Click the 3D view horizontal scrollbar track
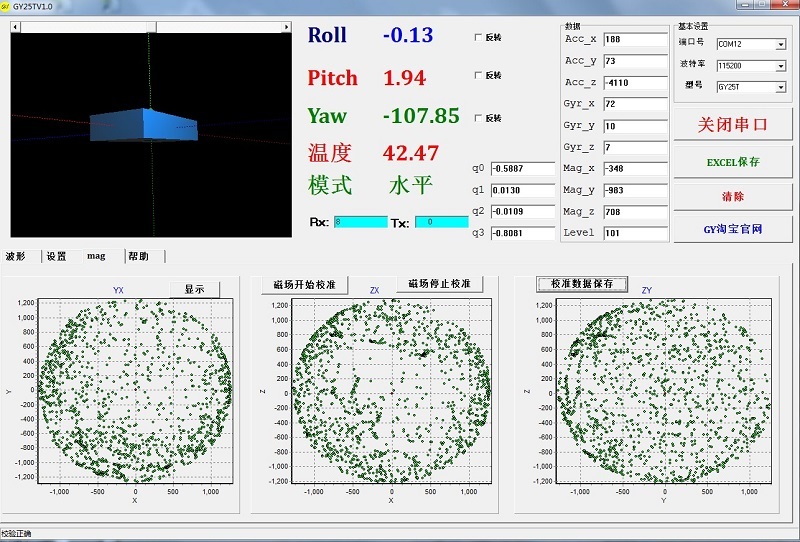 [200, 27]
